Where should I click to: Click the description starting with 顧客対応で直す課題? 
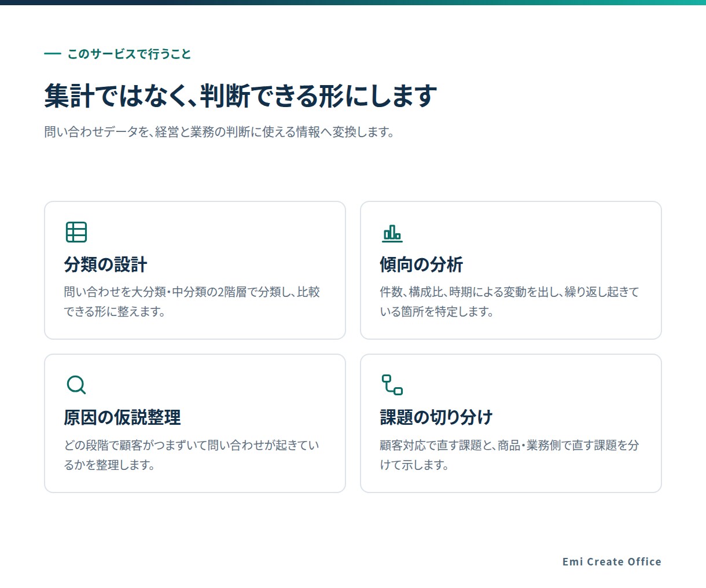pos(510,455)
